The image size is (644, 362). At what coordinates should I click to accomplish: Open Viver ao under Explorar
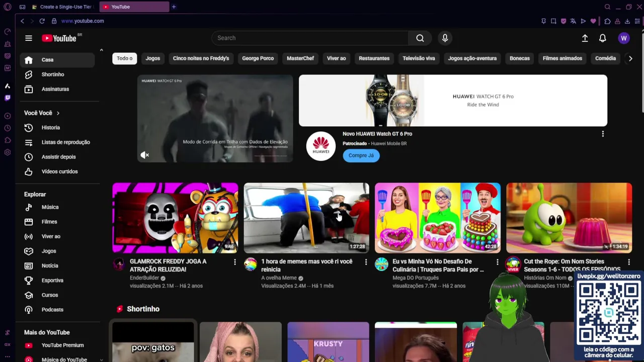tap(57, 236)
